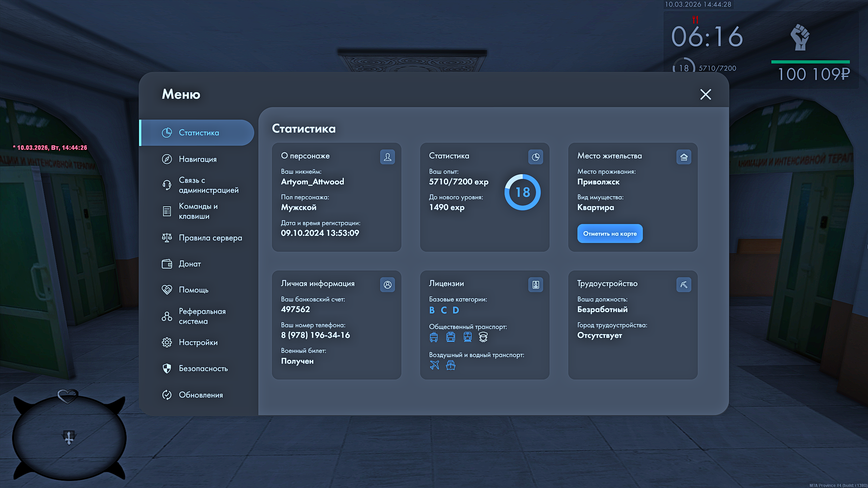Open the Донат section

pyautogui.click(x=190, y=264)
